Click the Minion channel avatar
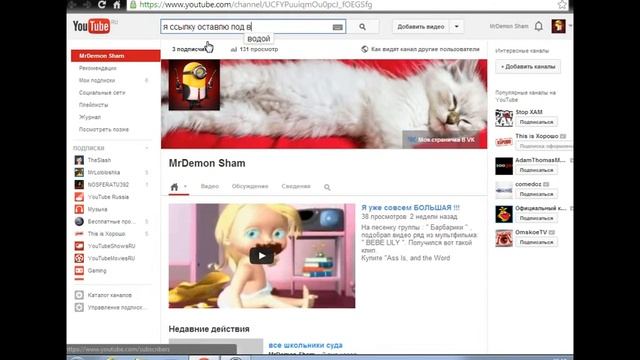The width and height of the screenshot is (640, 360). pyautogui.click(x=194, y=85)
